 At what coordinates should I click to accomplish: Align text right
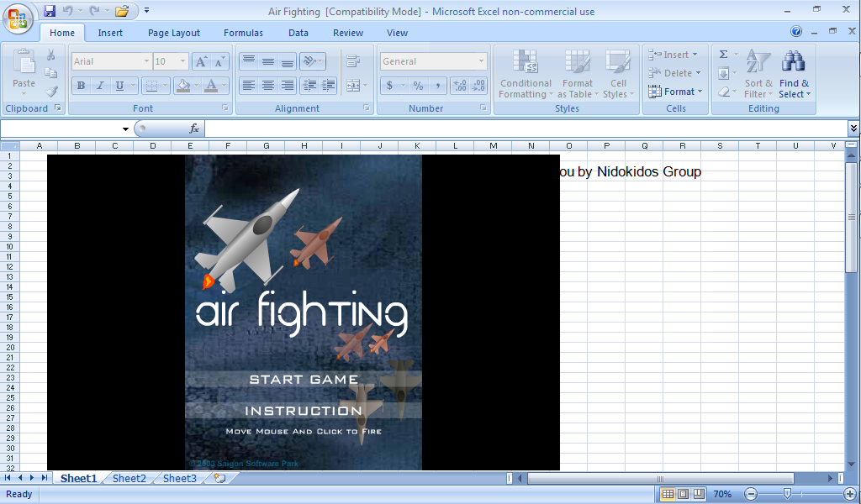tap(288, 86)
